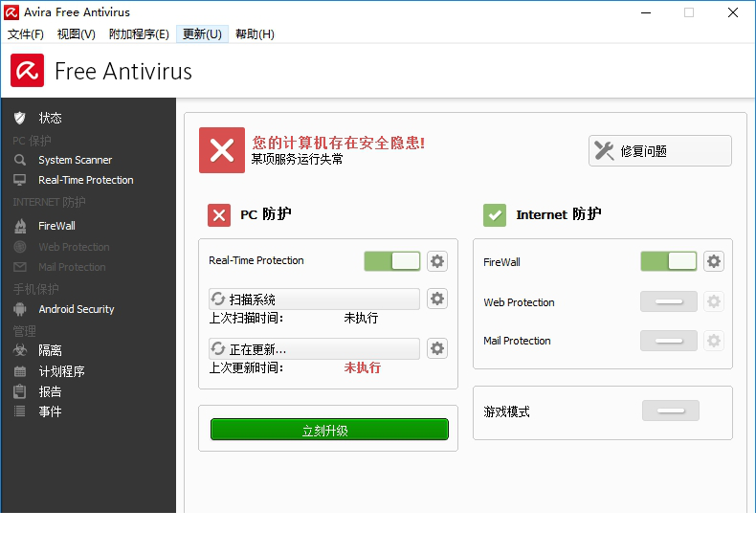The width and height of the screenshot is (756, 533).
Task: Toggle the Real-Time Protection switch
Action: tap(392, 261)
